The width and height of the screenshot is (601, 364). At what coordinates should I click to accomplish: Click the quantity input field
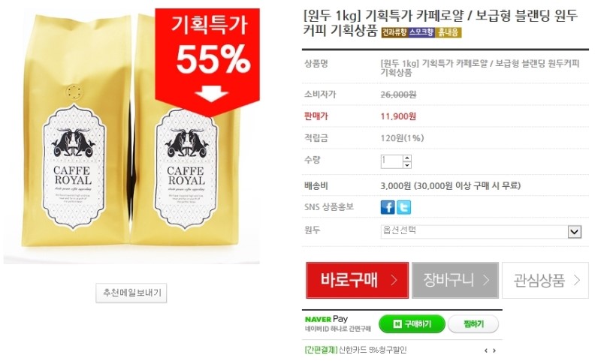[x=391, y=161]
